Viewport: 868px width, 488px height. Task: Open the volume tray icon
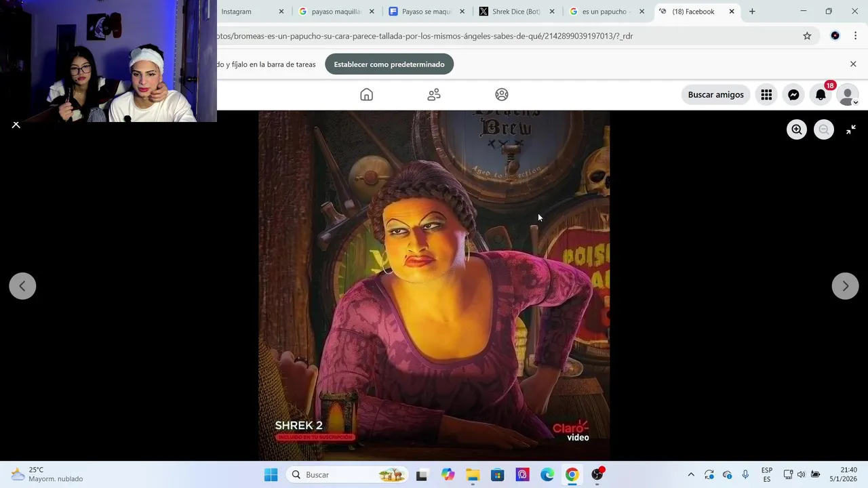[x=802, y=475]
